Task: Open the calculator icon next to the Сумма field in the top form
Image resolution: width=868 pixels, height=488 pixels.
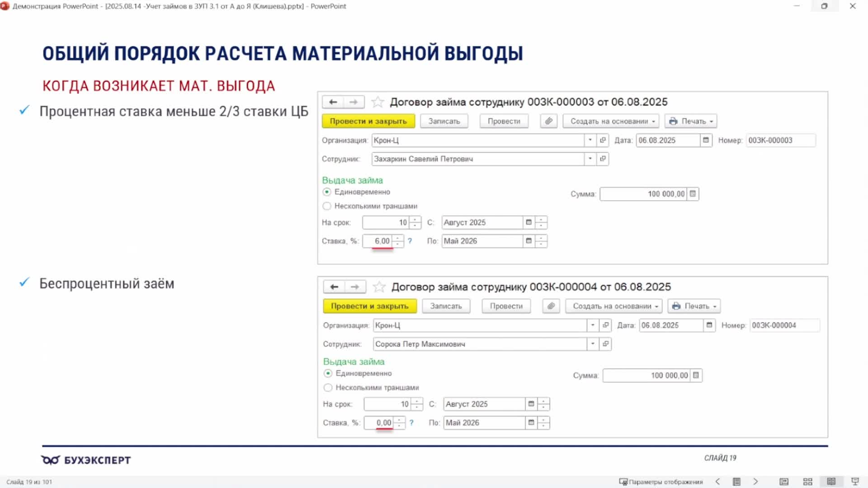Action: click(693, 194)
